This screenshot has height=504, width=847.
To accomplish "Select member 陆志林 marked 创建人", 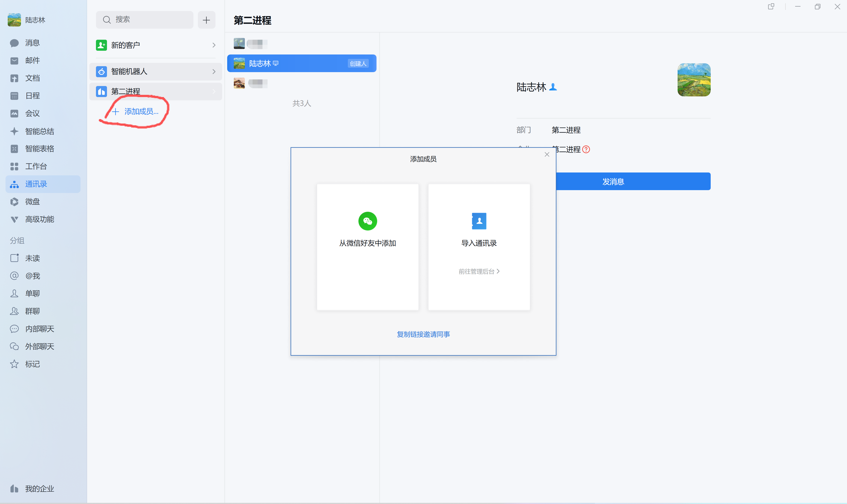I will pos(302,64).
